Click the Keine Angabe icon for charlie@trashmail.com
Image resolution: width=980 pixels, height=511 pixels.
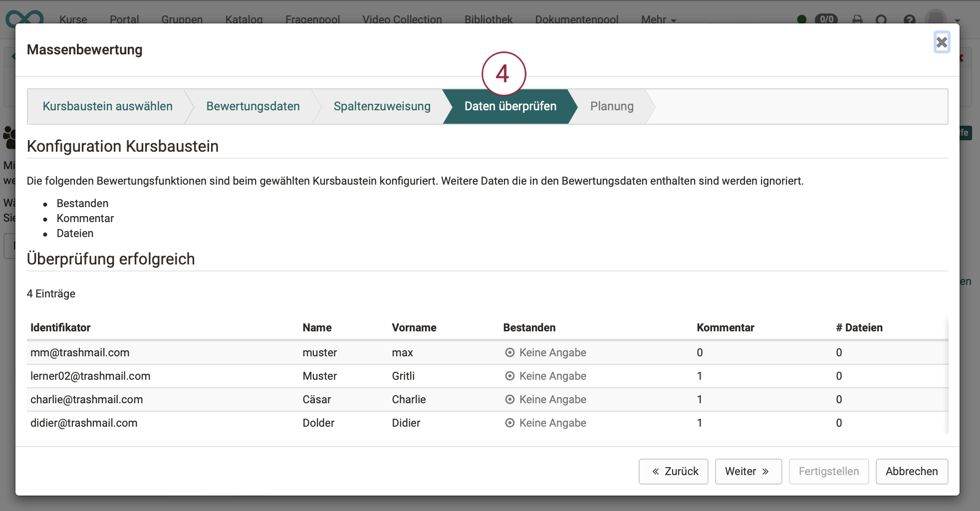[509, 400]
